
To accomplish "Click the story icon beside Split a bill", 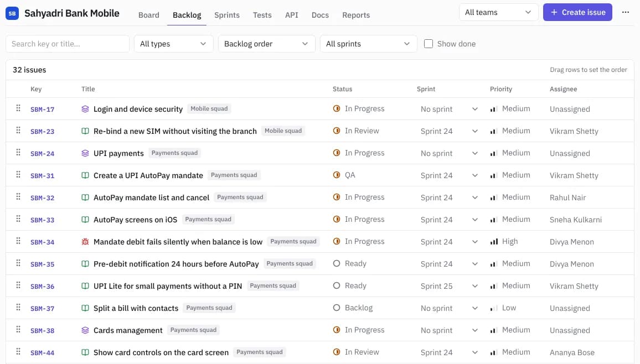I will (85, 308).
